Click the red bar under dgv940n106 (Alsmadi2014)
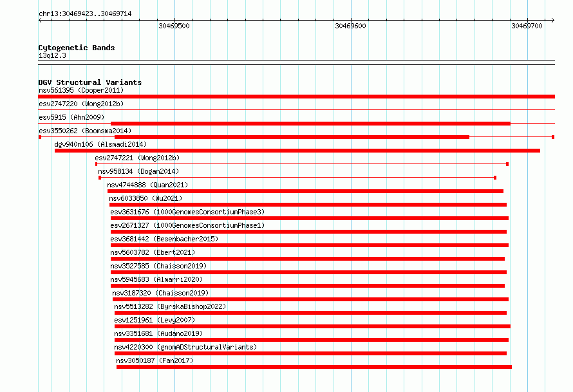This screenshot has height=392, width=573. [297, 151]
